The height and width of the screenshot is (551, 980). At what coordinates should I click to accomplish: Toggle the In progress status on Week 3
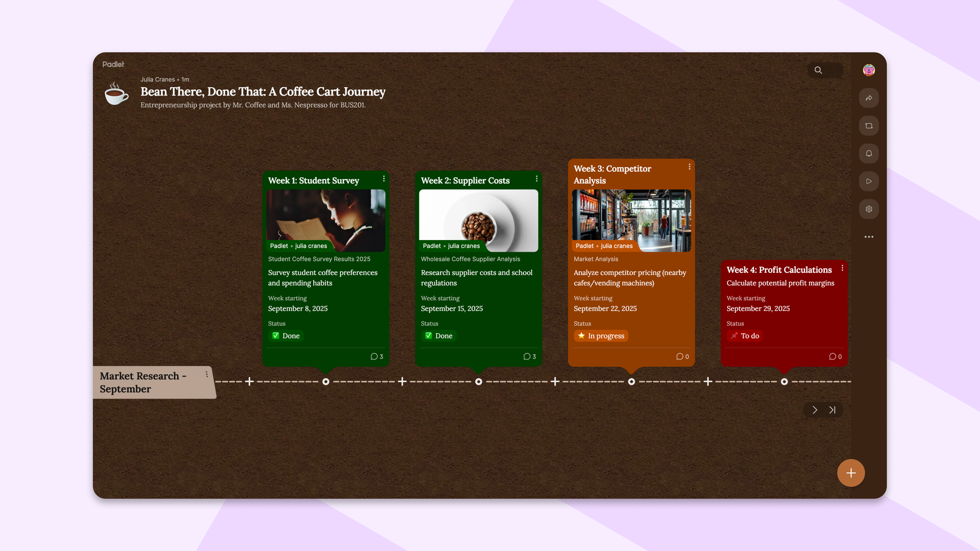[x=601, y=335]
